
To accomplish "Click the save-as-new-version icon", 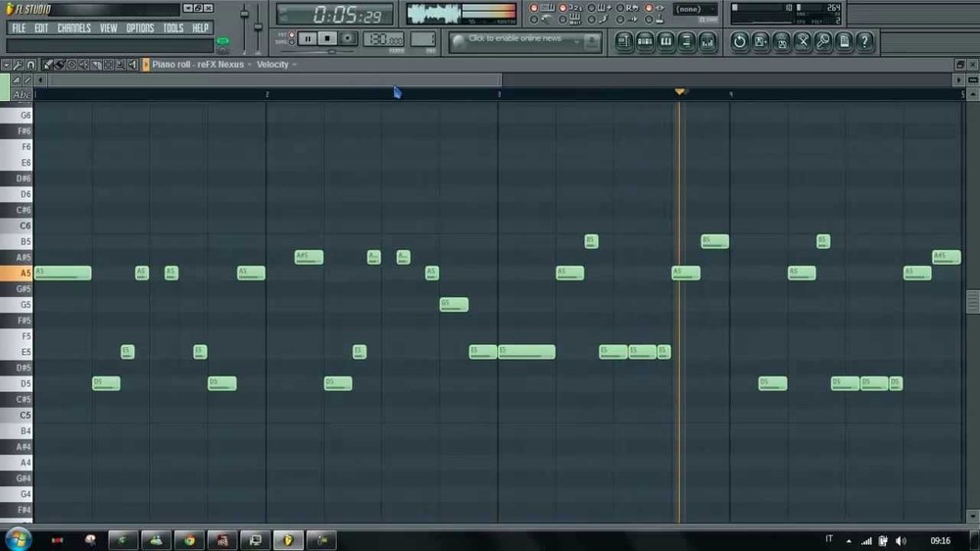I will point(760,41).
